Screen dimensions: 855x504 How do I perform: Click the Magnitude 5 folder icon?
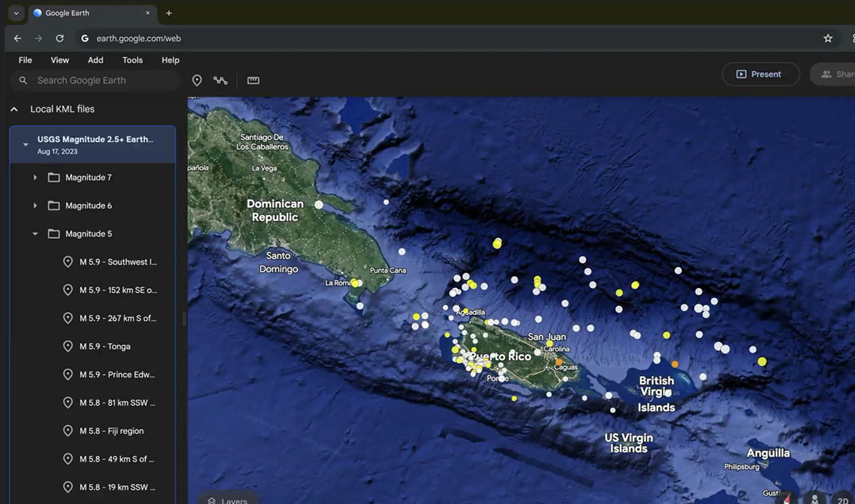coord(54,234)
